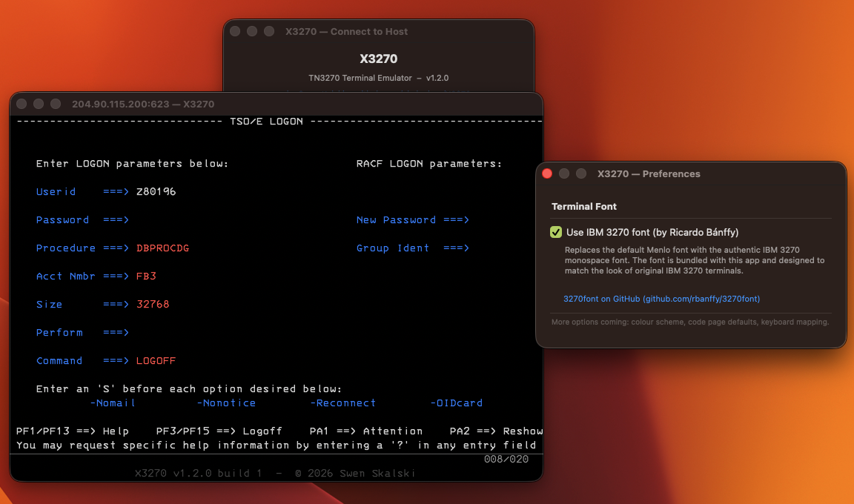This screenshot has width=854, height=504.
Task: Click the PF1/PF13 ==> Help text
Action: click(73, 431)
